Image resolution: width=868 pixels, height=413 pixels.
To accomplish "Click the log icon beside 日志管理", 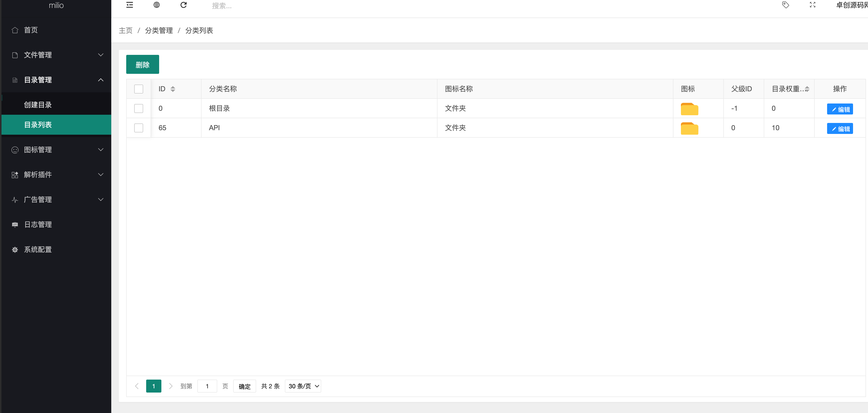I will coord(15,225).
